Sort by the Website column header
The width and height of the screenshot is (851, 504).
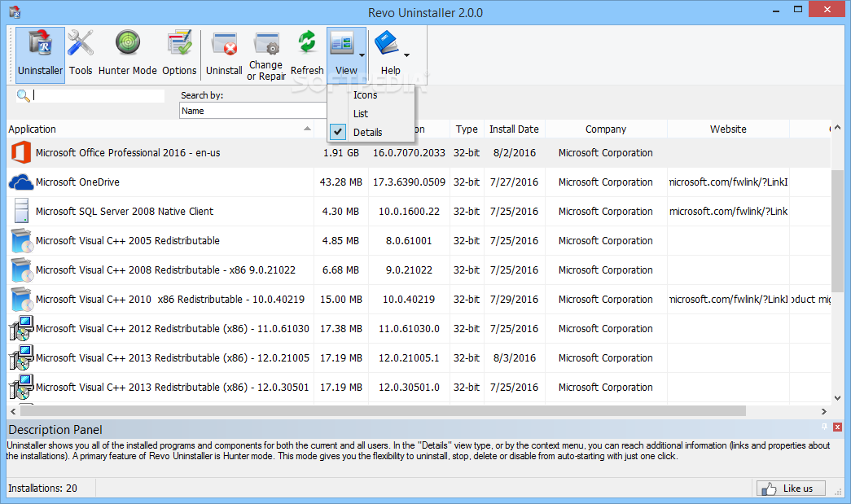coord(728,129)
